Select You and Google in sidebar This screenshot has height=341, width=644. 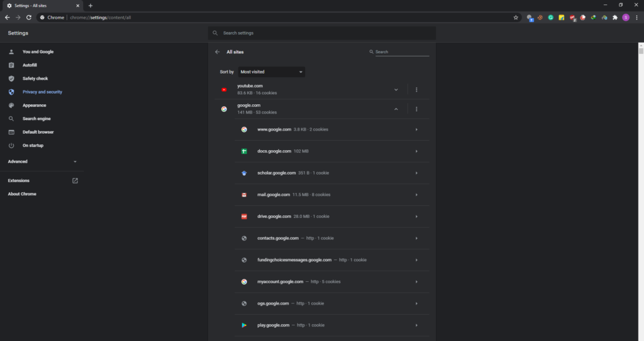click(x=38, y=52)
